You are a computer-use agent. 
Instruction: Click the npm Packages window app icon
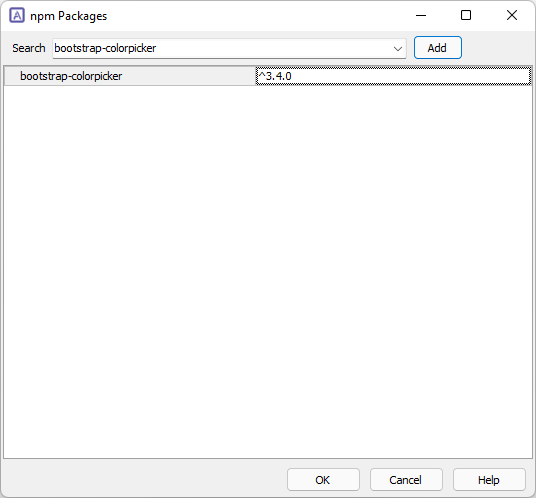[x=17, y=15]
